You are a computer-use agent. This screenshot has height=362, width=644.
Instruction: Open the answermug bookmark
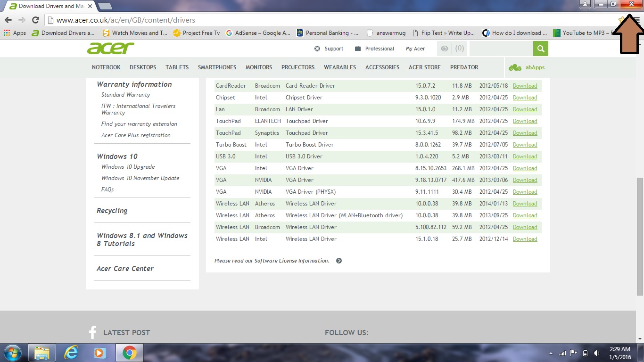pyautogui.click(x=387, y=33)
